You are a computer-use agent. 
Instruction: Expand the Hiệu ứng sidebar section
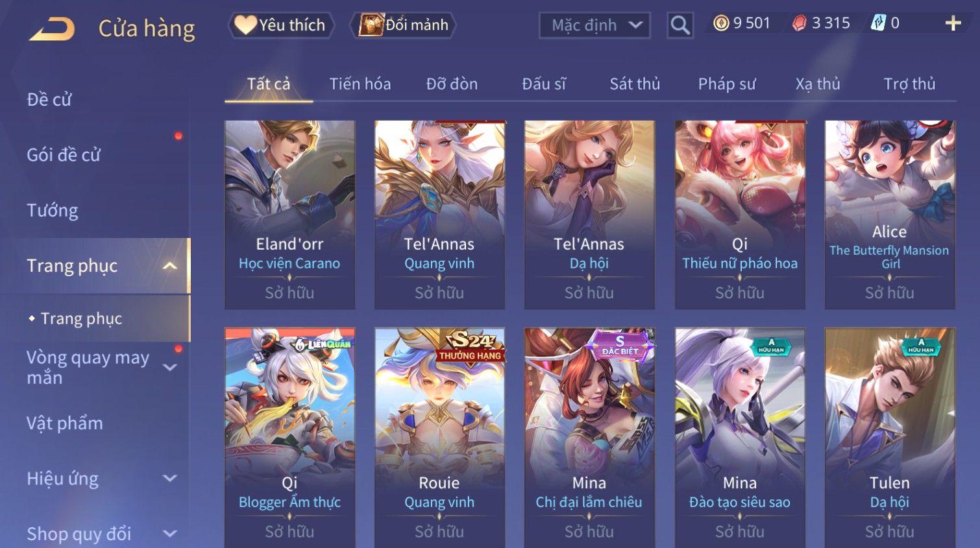[170, 479]
